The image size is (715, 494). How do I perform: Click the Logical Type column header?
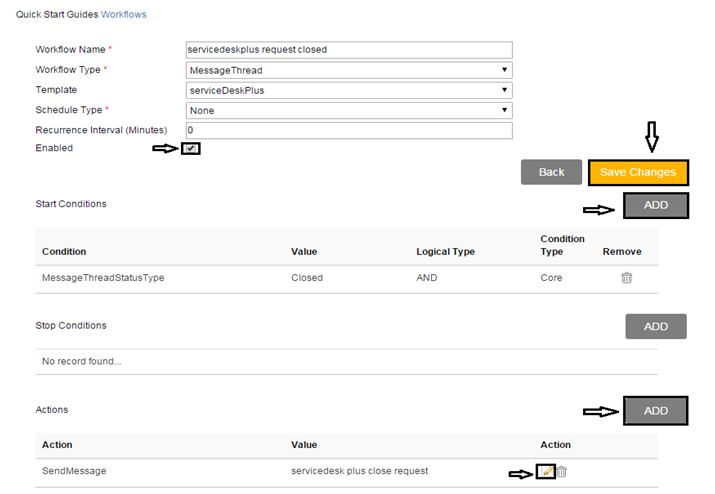(445, 252)
